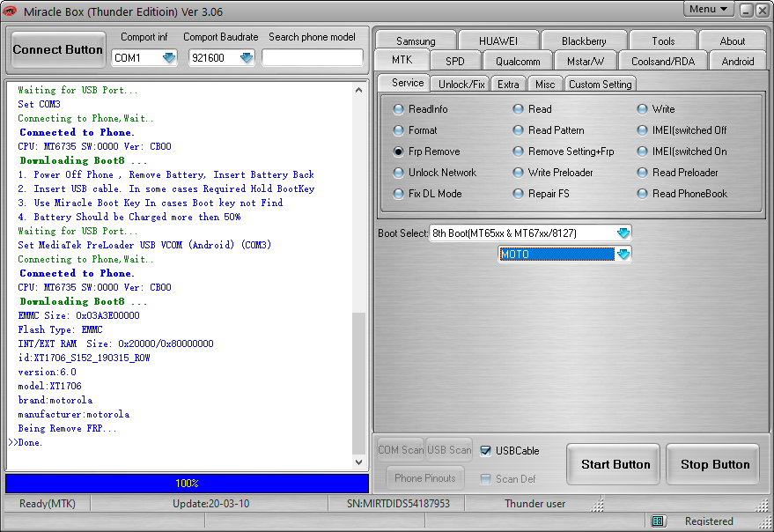Switch to the Android tab
Image resolution: width=774 pixels, height=532 pixels.
[738, 62]
